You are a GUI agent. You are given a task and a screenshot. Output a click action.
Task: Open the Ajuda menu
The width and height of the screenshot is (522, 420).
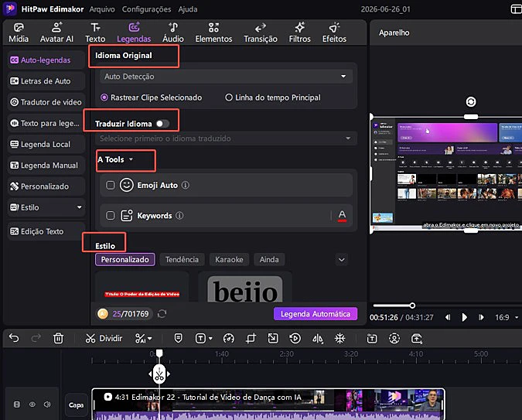[x=188, y=9]
